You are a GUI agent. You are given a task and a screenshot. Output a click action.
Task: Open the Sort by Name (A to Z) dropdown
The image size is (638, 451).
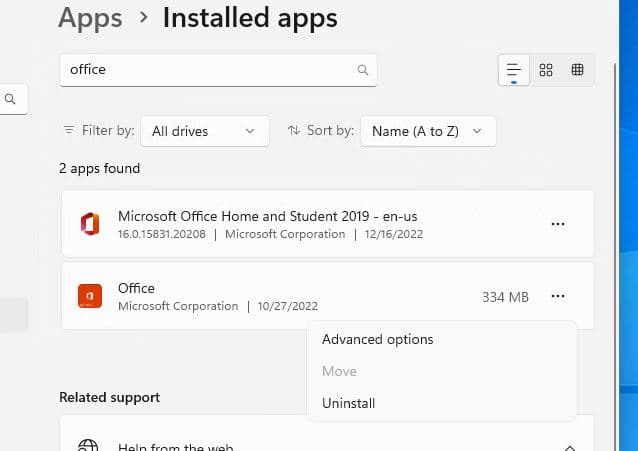(428, 130)
